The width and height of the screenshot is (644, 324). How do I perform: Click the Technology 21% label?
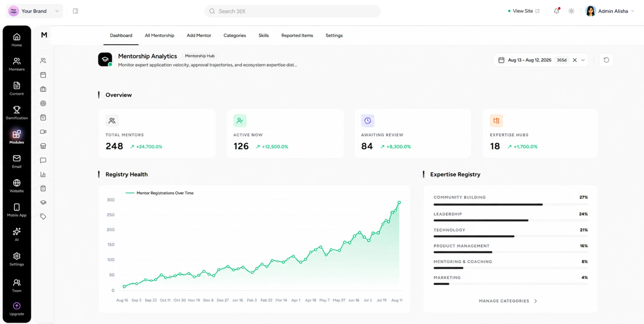[584, 230]
